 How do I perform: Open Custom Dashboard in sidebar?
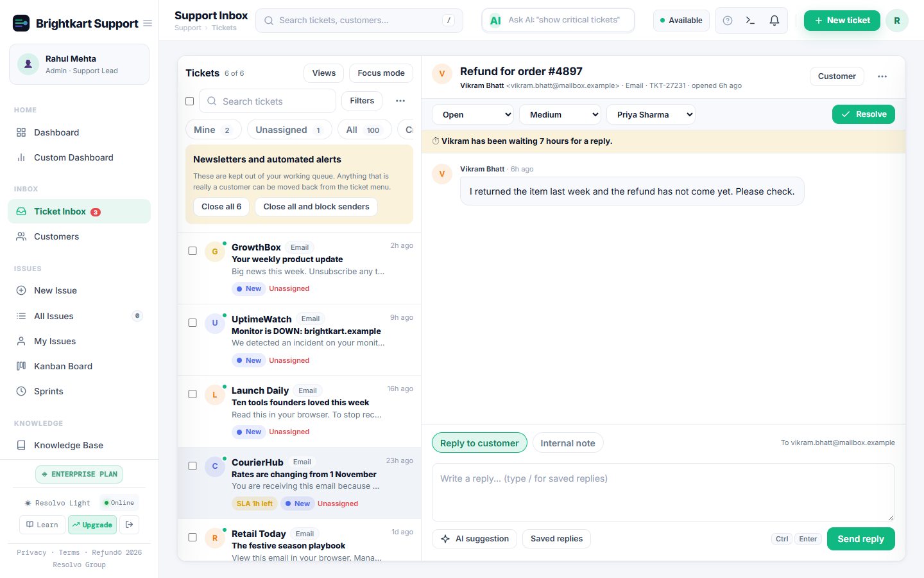tap(79, 157)
